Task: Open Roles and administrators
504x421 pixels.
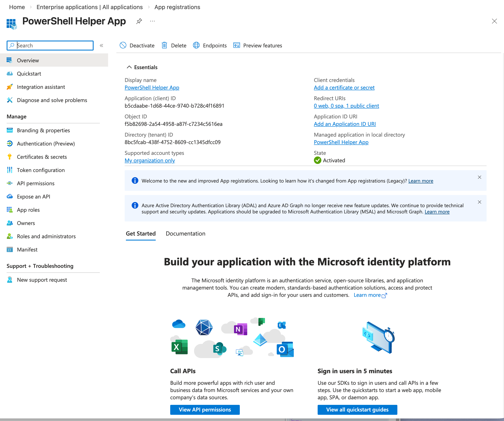Action: (46, 236)
